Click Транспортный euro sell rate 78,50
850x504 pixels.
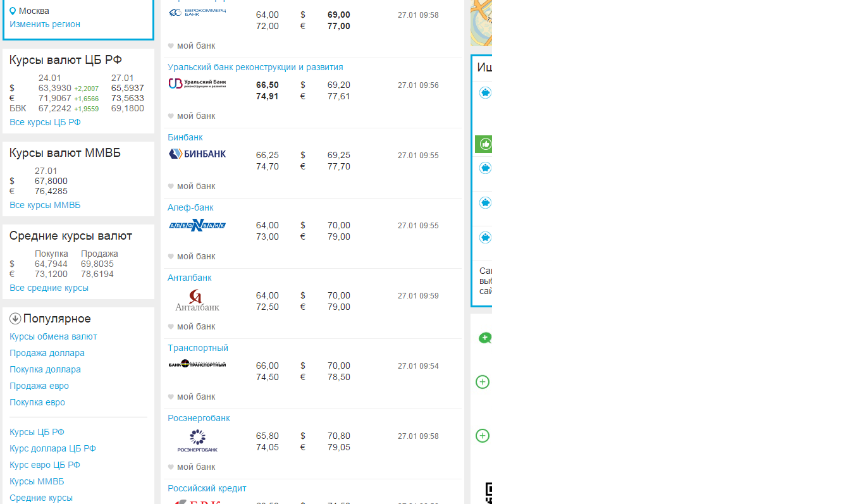click(339, 377)
